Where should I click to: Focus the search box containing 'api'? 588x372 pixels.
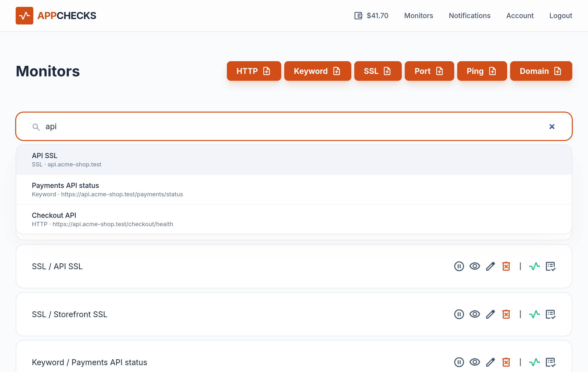tap(294, 126)
